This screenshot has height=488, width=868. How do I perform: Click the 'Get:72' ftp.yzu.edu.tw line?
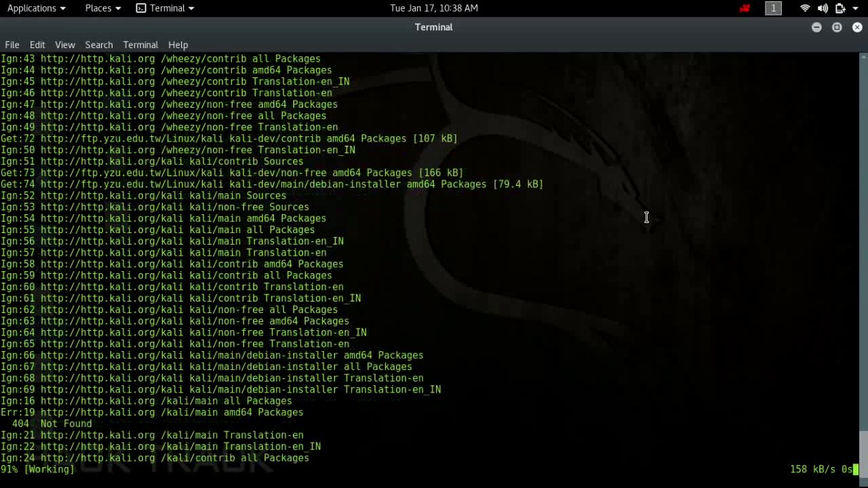click(229, 138)
